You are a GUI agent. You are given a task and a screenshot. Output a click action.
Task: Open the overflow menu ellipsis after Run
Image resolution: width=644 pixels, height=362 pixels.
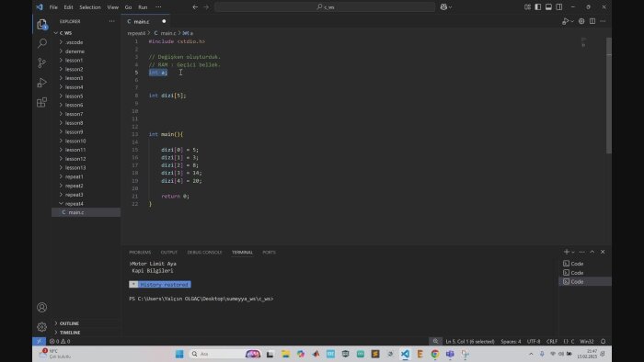(158, 7)
